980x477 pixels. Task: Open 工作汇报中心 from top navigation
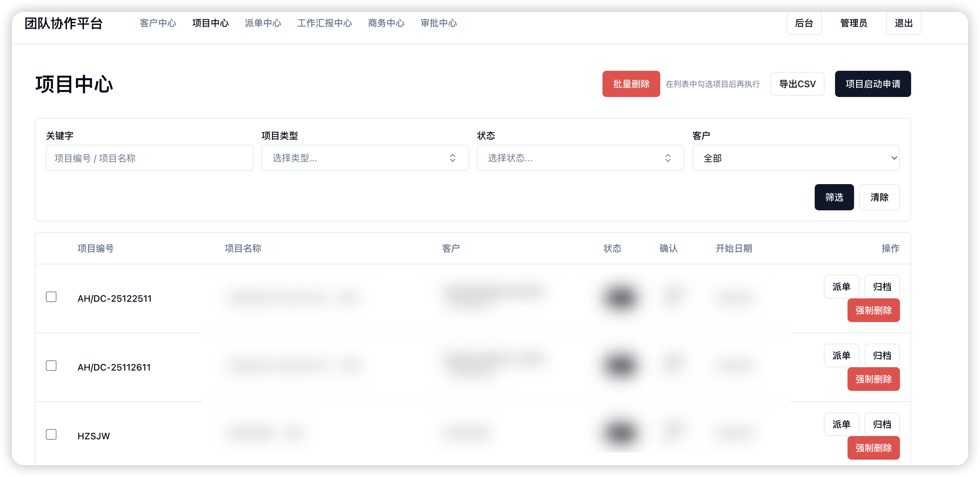point(324,23)
